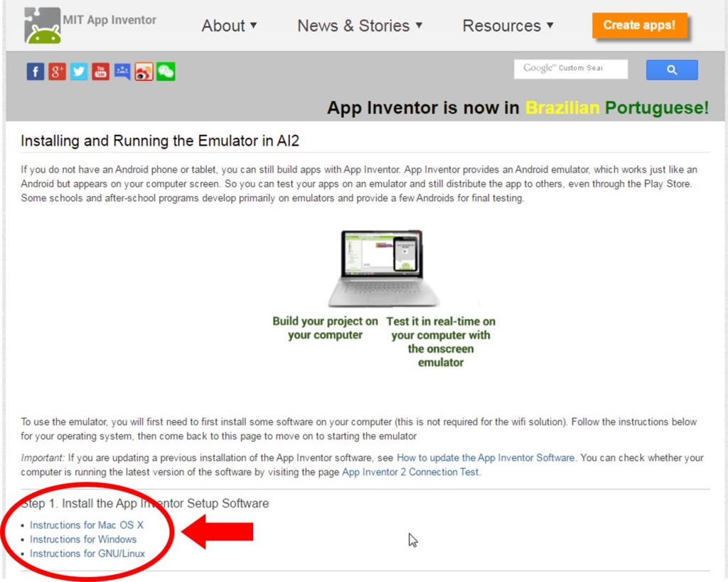Screen dimensions: 728x582
Task: Open App Inventor 2 Connection Test link
Action: click(410, 472)
